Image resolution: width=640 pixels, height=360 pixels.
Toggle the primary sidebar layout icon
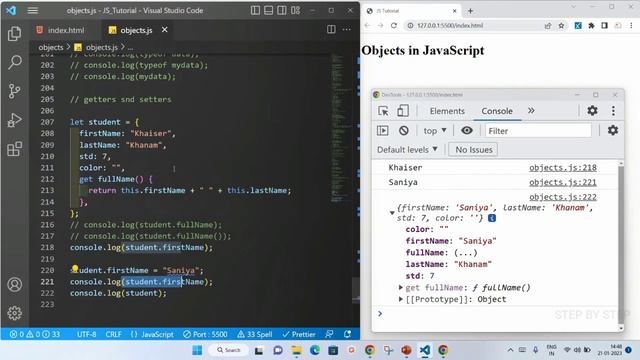point(255,11)
